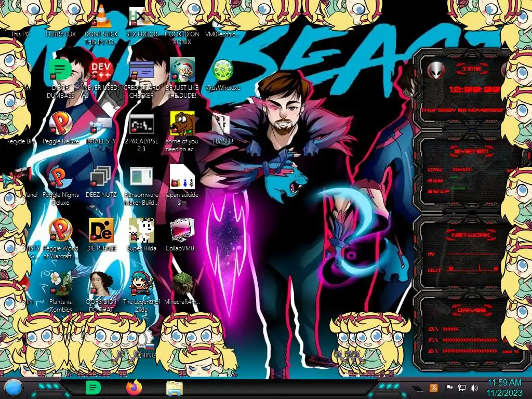Image resolution: width=532 pixels, height=399 pixels.
Task: Select the HOOKED ON XONIX label
Action: [x=182, y=38]
